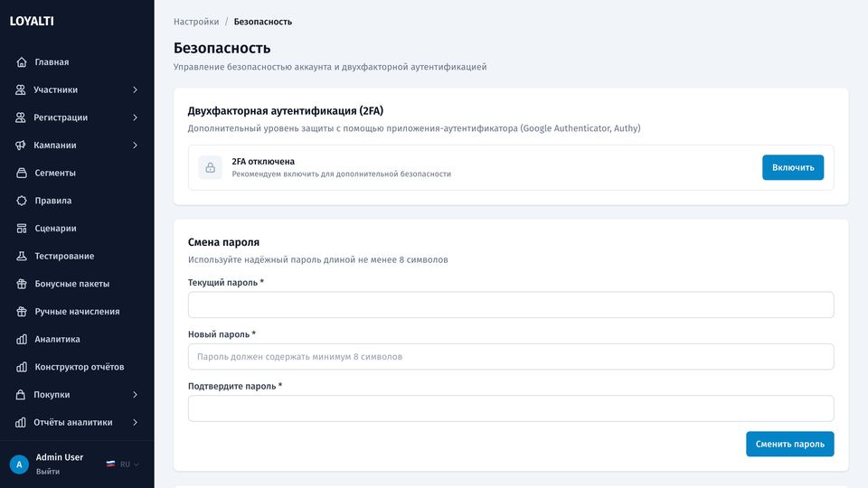Go to the Аналитика menu item
The height and width of the screenshot is (488, 868).
click(x=77, y=339)
